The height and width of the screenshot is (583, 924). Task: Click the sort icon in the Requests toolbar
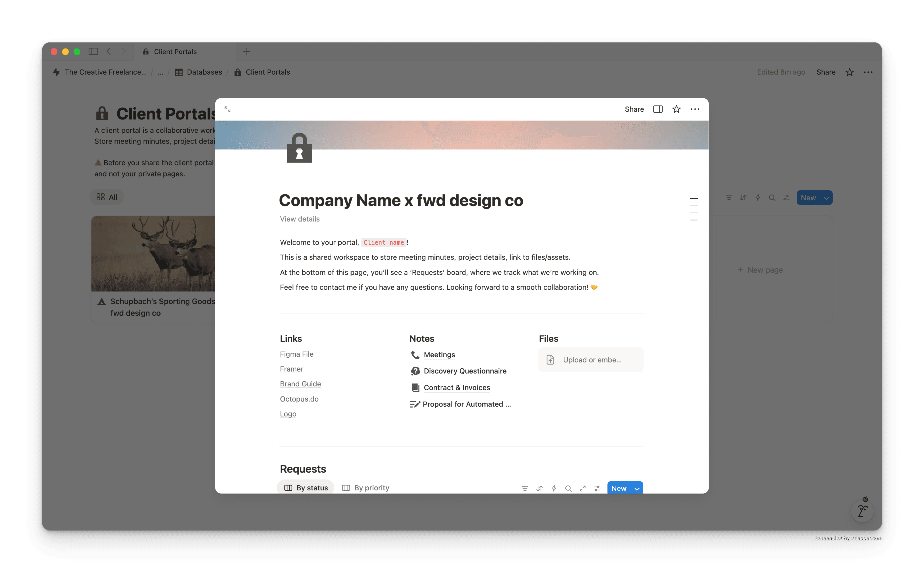tap(539, 488)
